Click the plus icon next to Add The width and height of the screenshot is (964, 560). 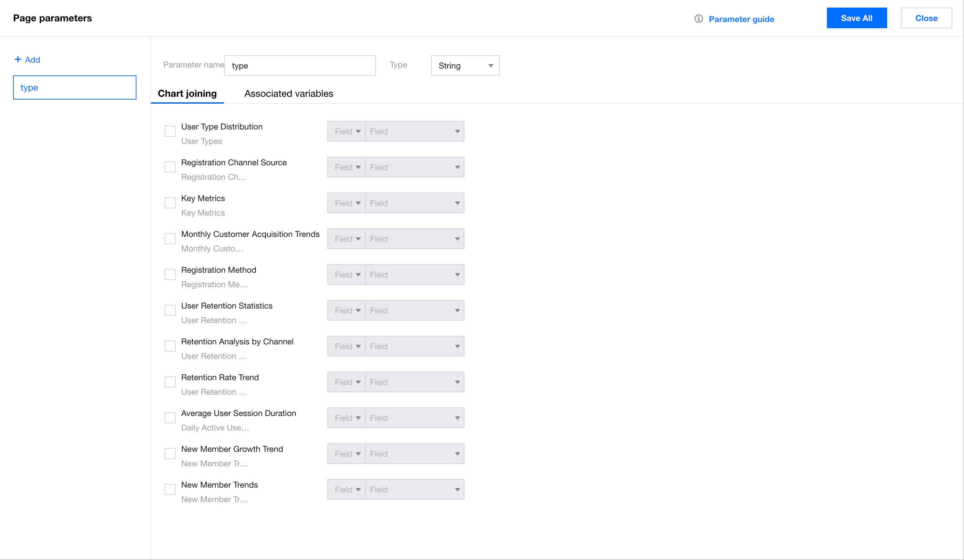(18, 59)
